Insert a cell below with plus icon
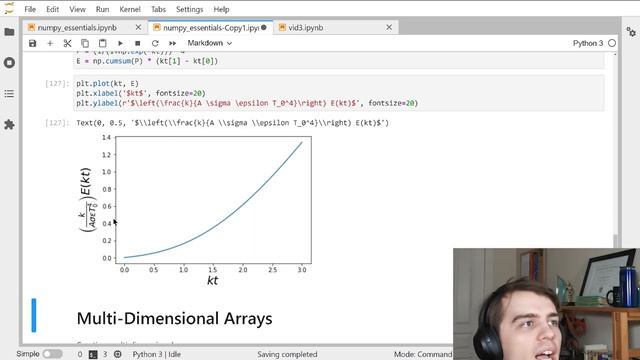Viewport: 640px width, 360px height. tap(50, 43)
